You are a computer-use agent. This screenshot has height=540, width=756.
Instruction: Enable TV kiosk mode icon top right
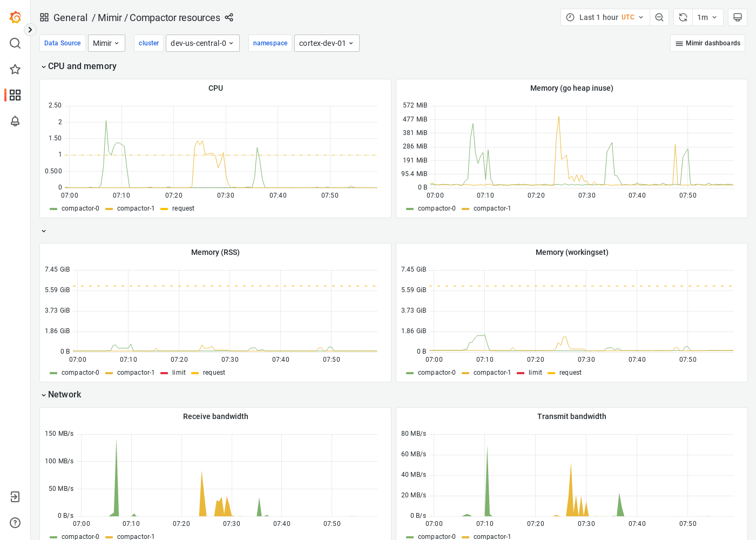coord(738,17)
